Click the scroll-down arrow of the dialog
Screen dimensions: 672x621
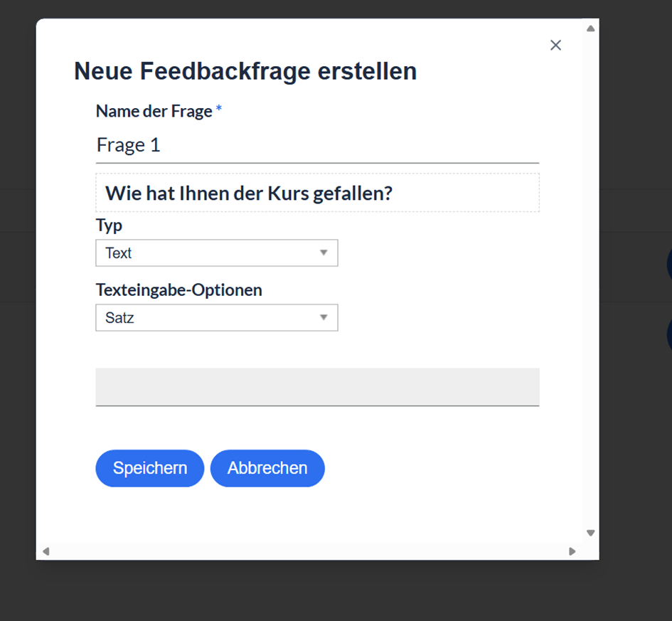click(x=590, y=533)
